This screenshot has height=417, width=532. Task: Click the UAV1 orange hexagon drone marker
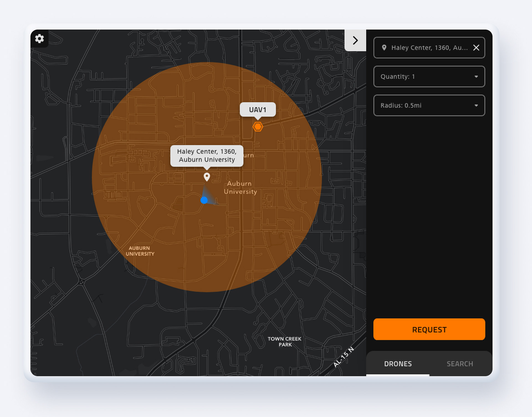tap(258, 127)
